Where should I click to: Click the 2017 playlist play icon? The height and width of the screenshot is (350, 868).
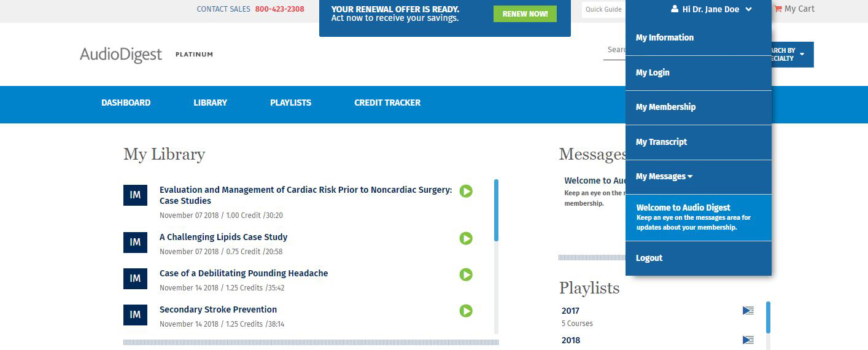(x=748, y=311)
